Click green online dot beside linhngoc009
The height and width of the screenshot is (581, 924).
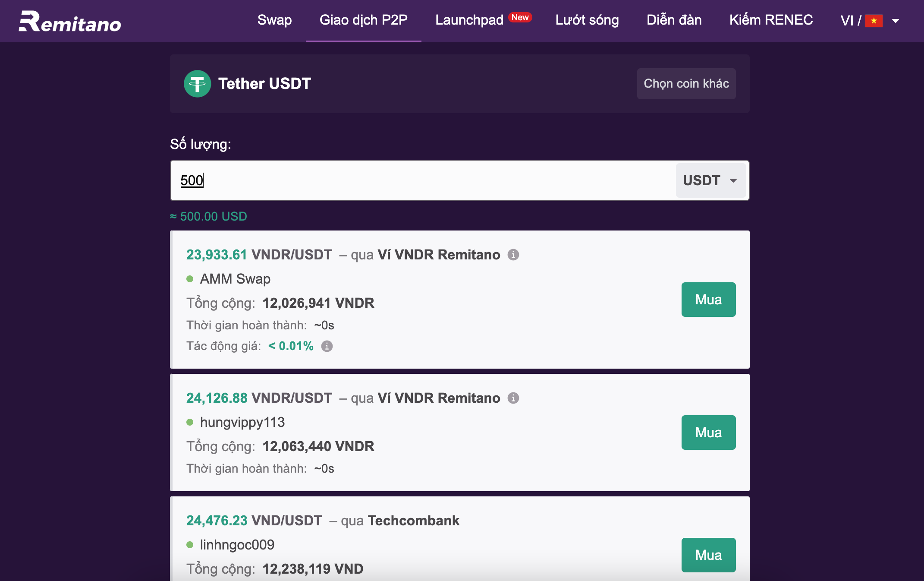190,545
